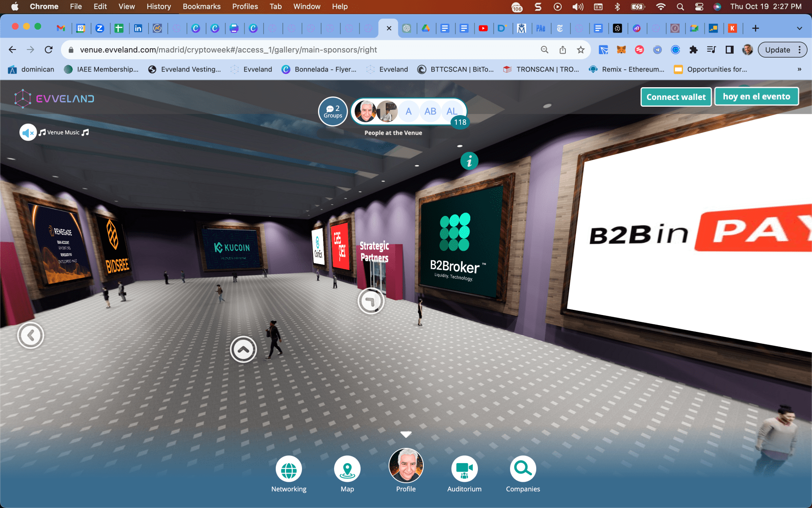Close the current Evveland tab
This screenshot has height=508, width=812.
(x=389, y=28)
